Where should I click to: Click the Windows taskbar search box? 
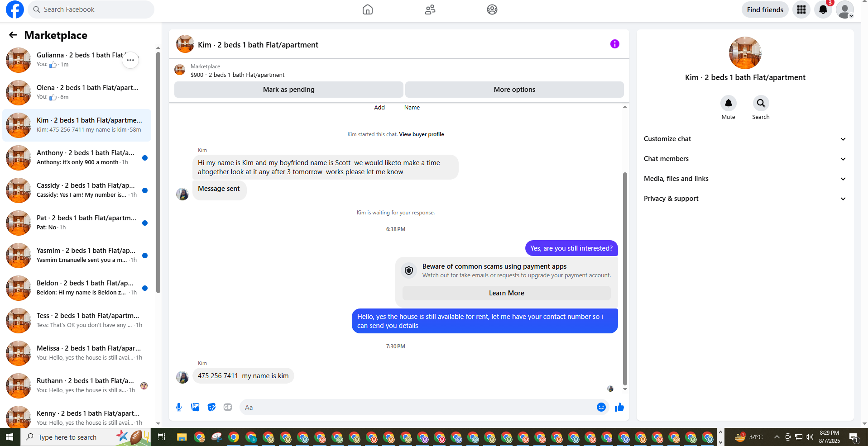(86, 437)
